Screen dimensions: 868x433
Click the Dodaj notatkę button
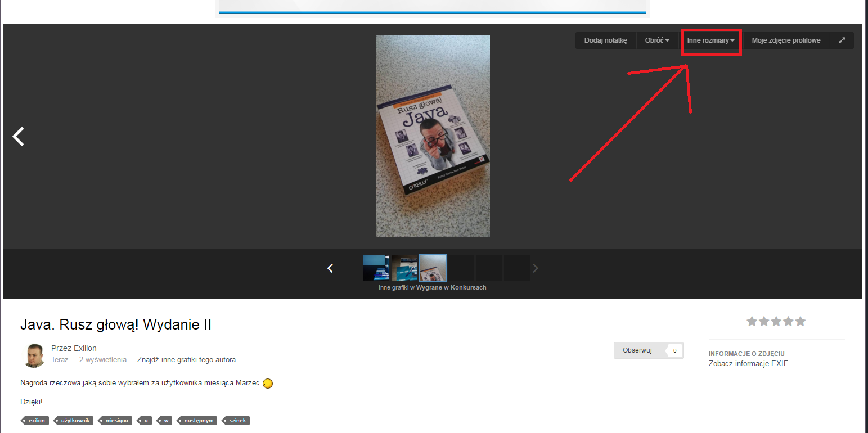(x=606, y=40)
